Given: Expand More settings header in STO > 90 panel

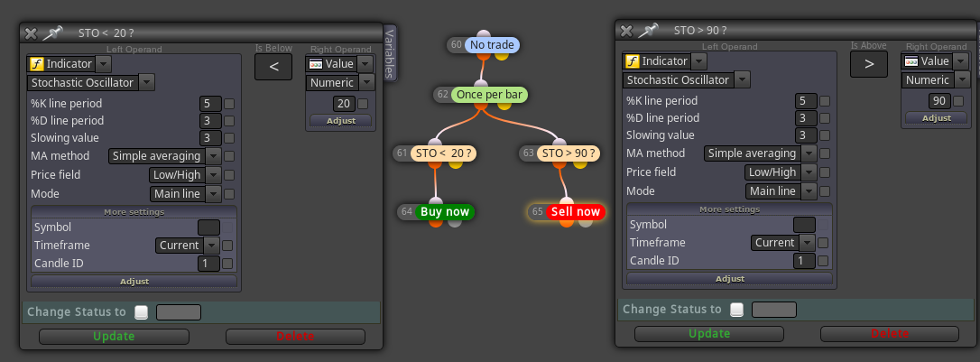Looking at the screenshot, I should coord(729,209).
